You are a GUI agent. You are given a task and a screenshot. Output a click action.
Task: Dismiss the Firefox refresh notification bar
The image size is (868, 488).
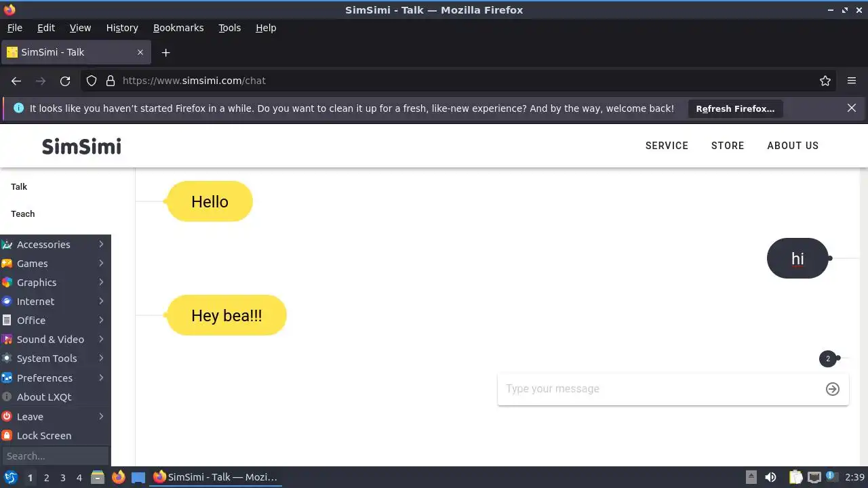click(x=852, y=108)
